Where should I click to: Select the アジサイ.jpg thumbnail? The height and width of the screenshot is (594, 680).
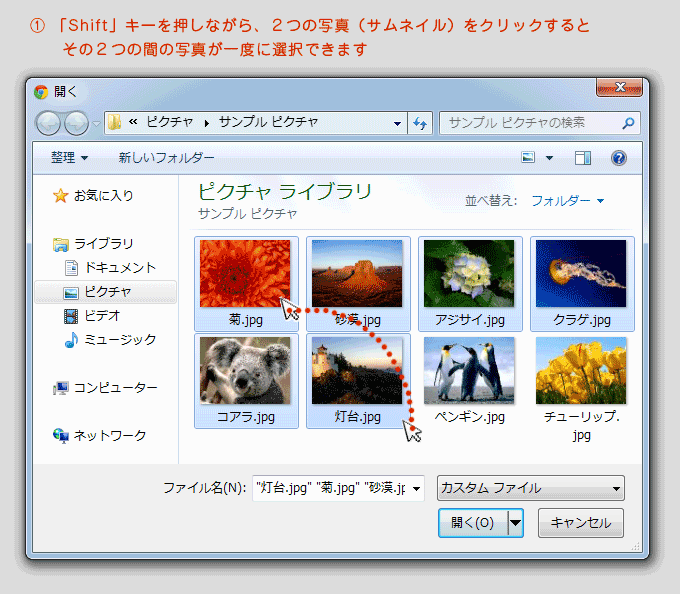[470, 284]
